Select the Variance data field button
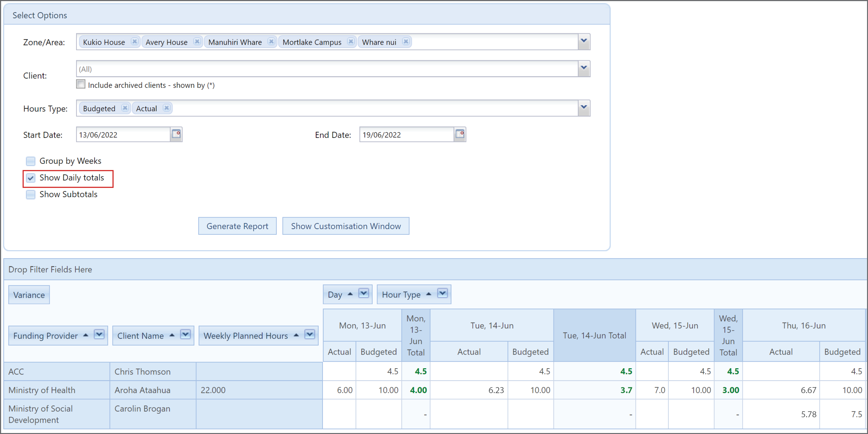The image size is (868, 434). pos(29,295)
